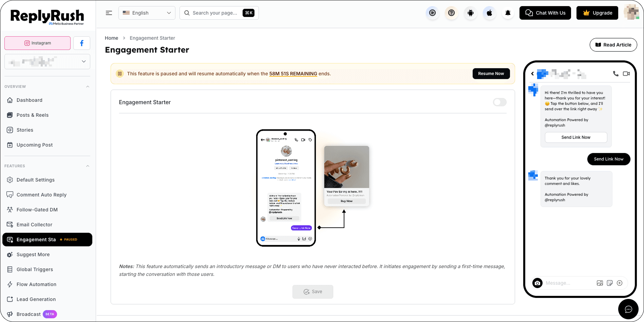Click the Read Article button

(613, 45)
